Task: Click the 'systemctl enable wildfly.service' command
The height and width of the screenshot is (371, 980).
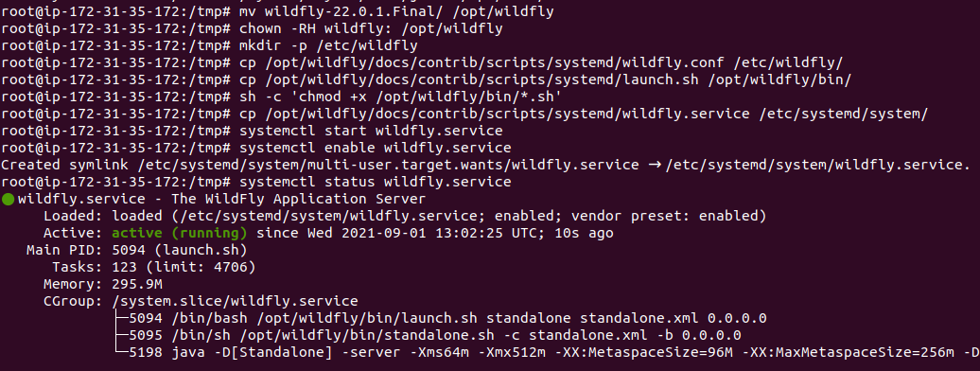Action: click(x=376, y=149)
